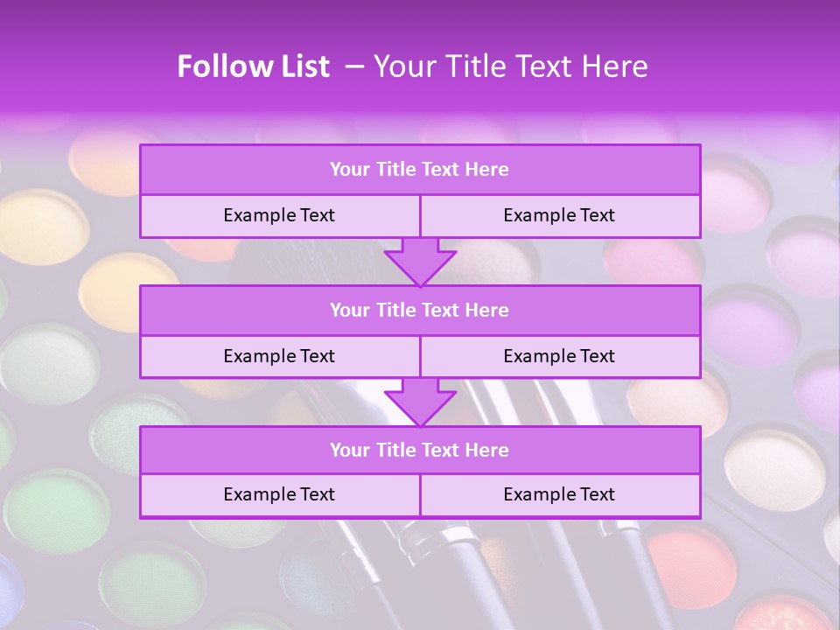Select the second box's right "Example Text" cell
The width and height of the screenshot is (840, 630).
pyautogui.click(x=559, y=357)
